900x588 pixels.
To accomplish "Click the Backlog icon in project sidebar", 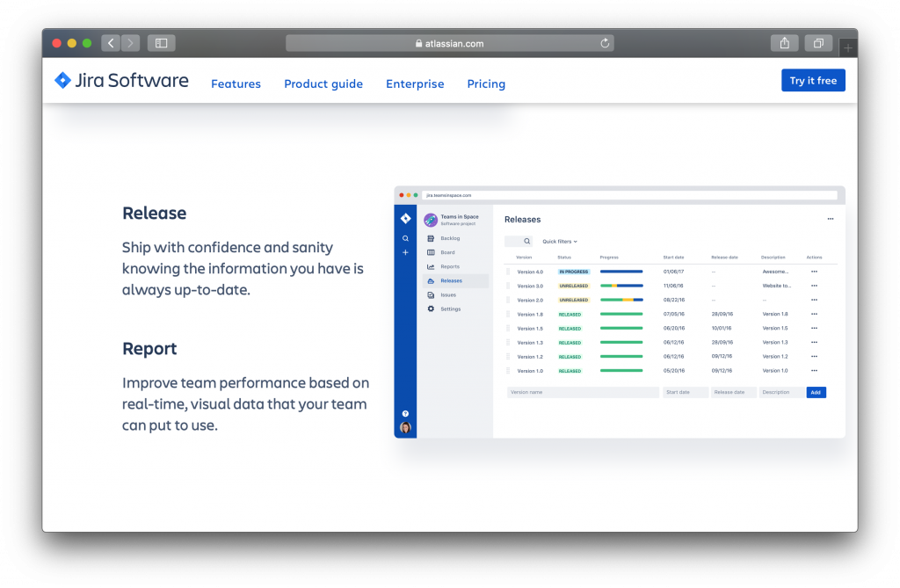I will [431, 238].
